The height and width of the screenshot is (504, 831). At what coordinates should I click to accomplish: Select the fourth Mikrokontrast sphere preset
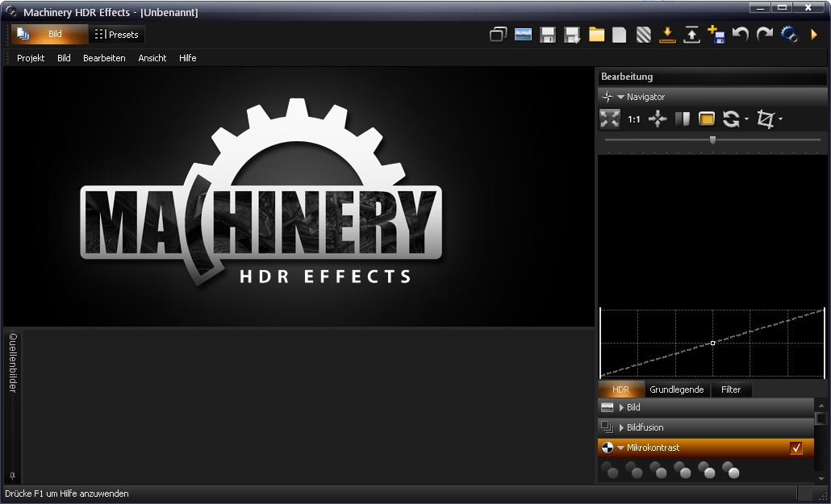click(x=682, y=469)
